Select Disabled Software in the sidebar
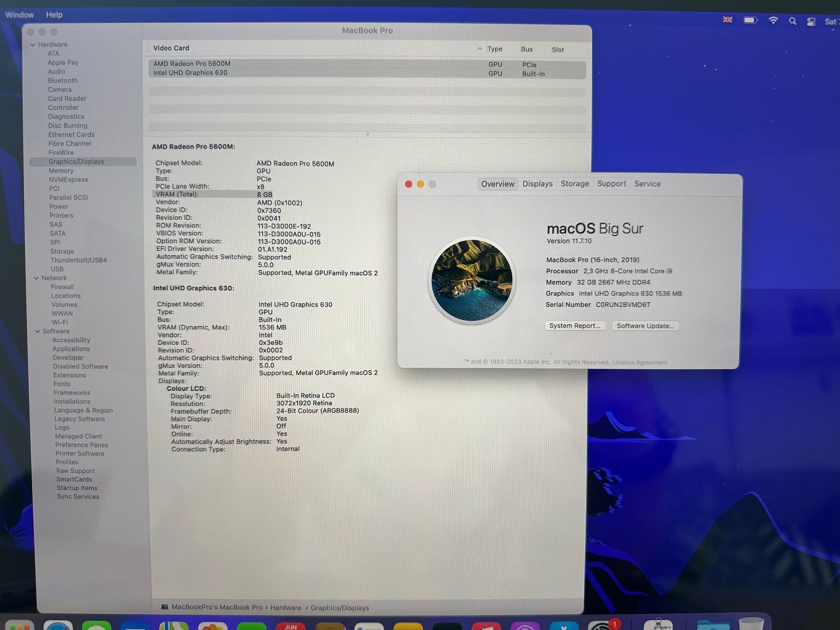The image size is (840, 630). (x=80, y=367)
